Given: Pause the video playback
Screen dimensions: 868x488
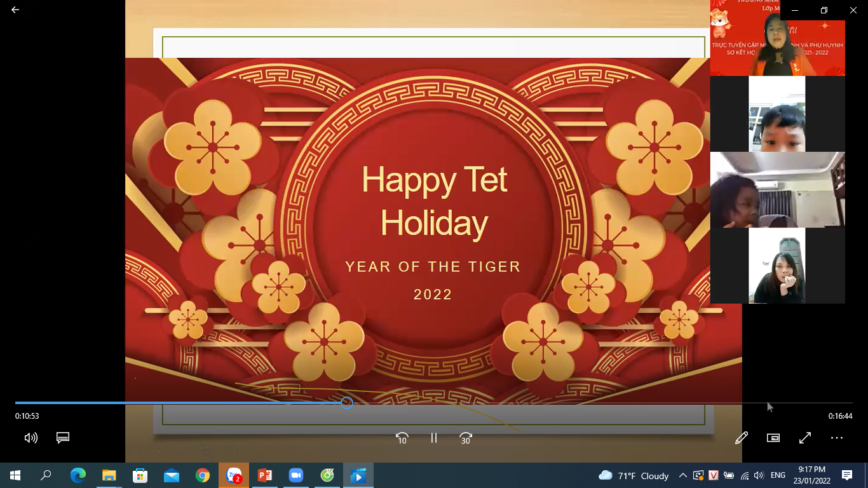Looking at the screenshot, I should (x=434, y=438).
